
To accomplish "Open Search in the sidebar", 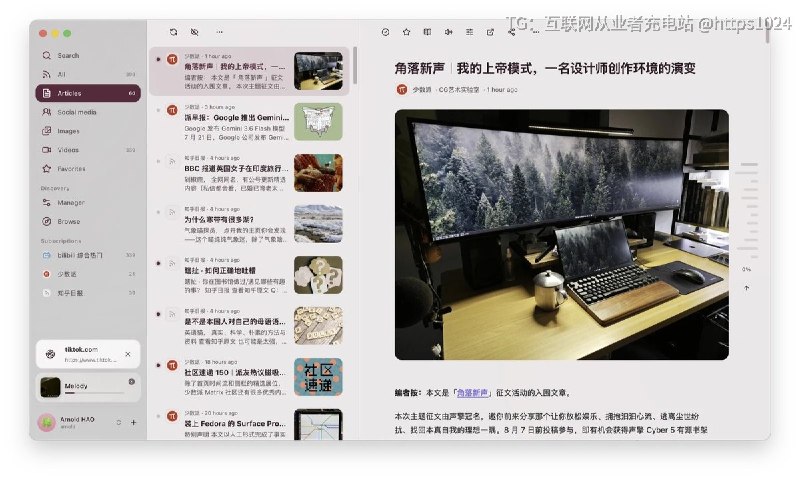I will [x=88, y=55].
